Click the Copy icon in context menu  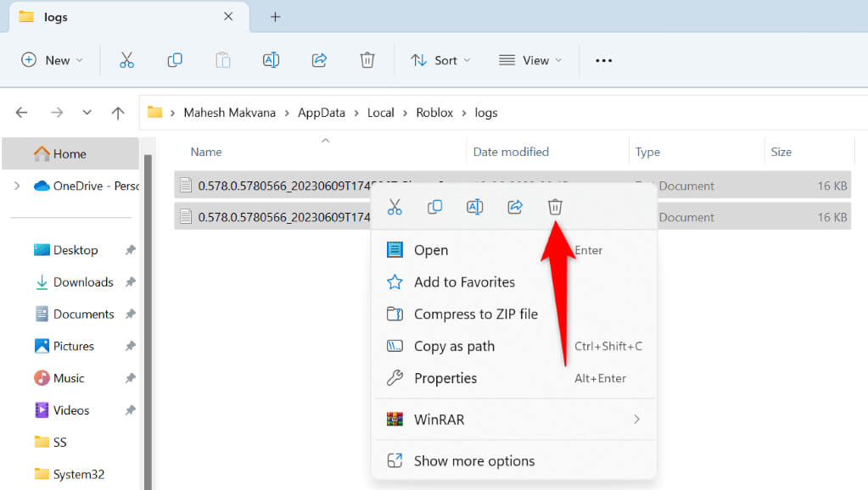tap(434, 207)
